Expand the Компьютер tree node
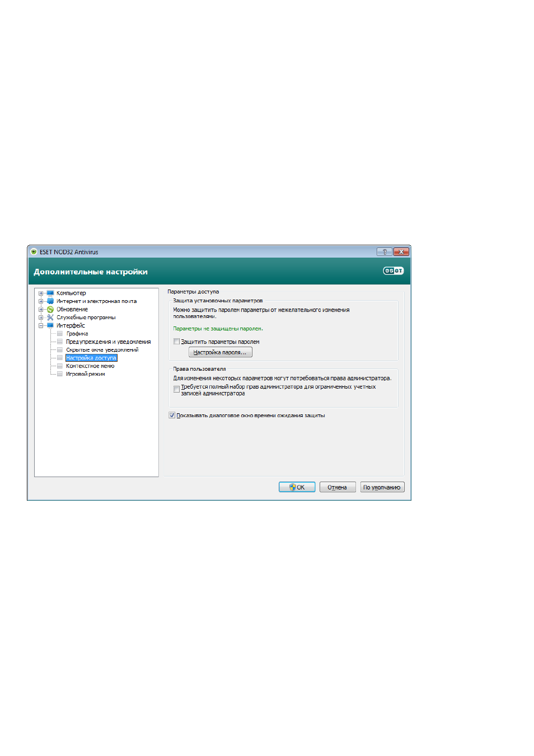 tap(41, 293)
